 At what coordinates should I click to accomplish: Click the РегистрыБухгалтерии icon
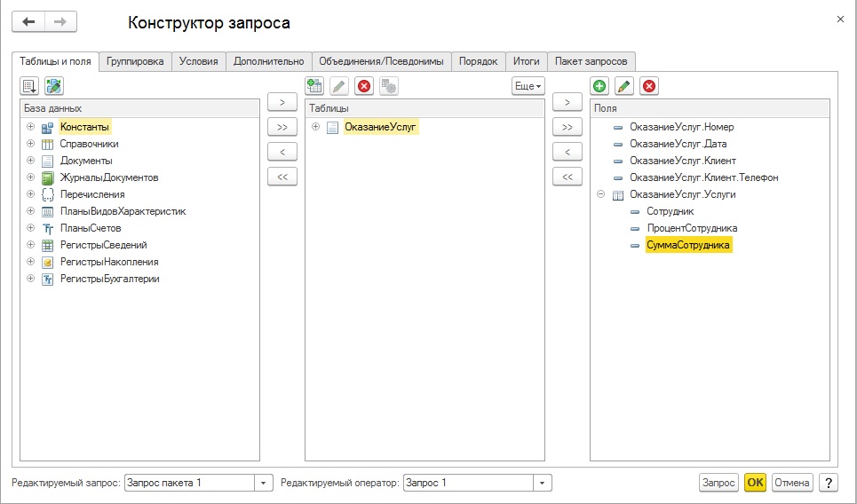click(48, 279)
